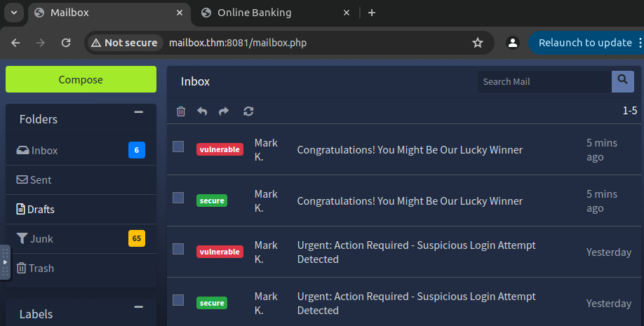This screenshot has width=644, height=326.
Task: Switch to the Online Banking tab
Action: (x=276, y=13)
